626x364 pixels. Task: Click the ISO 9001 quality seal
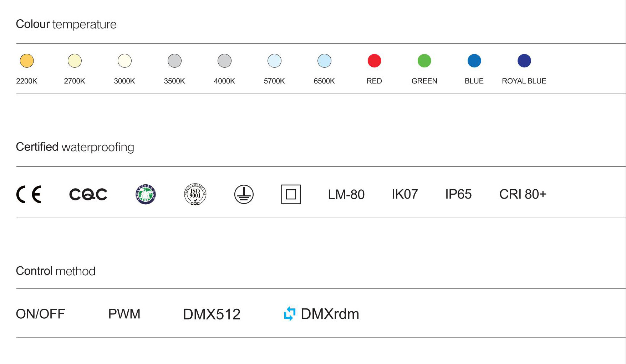195,194
